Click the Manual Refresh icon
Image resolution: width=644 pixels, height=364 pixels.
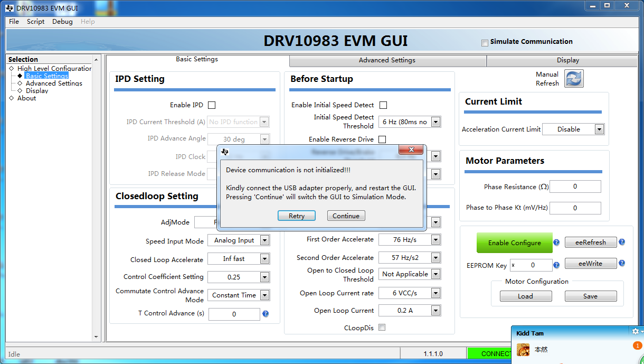pyautogui.click(x=574, y=79)
